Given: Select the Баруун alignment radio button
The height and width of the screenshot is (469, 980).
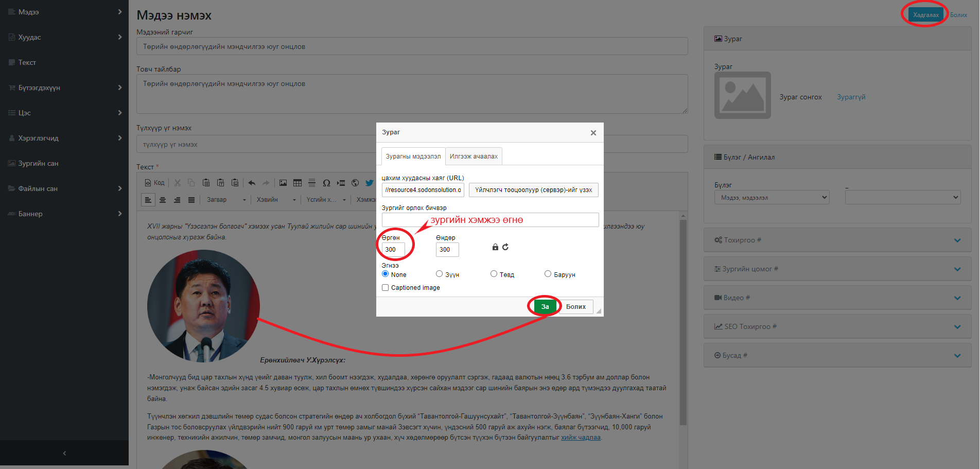Looking at the screenshot, I should [548, 274].
